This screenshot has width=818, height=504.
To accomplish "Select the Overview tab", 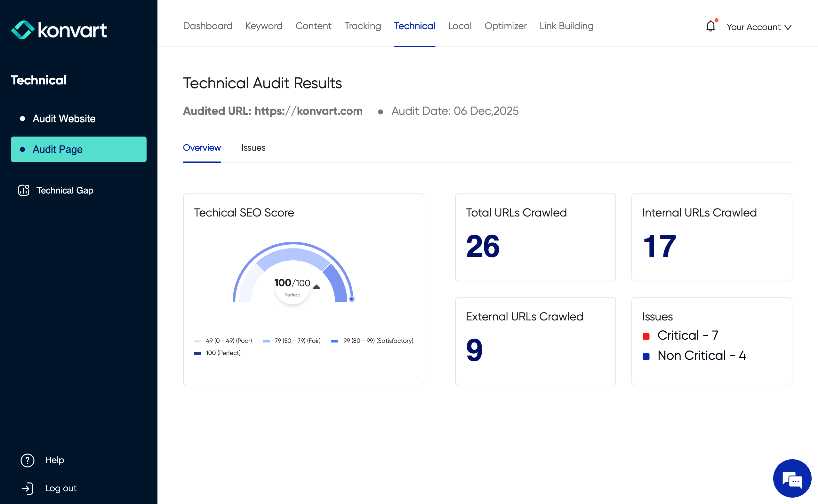I will tap(202, 148).
